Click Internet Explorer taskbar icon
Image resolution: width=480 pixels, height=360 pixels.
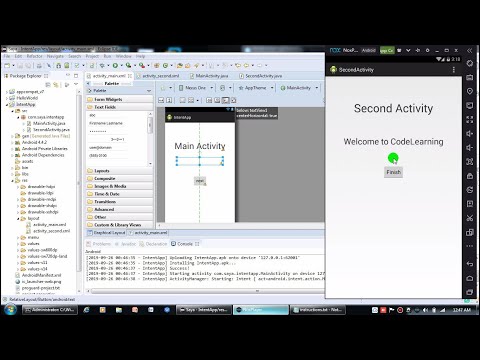click(x=87, y=310)
